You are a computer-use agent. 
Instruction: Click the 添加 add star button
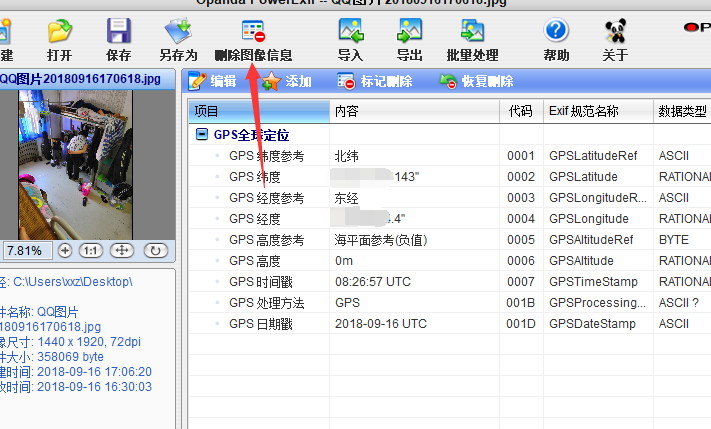287,81
